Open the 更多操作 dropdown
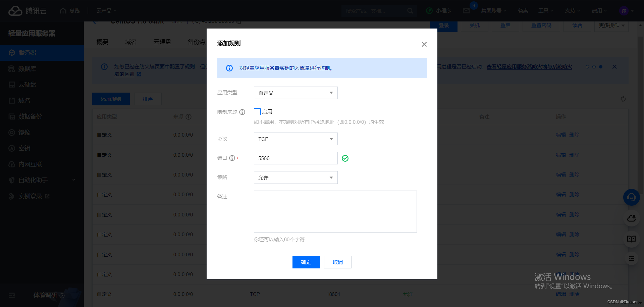 pyautogui.click(x=611, y=25)
